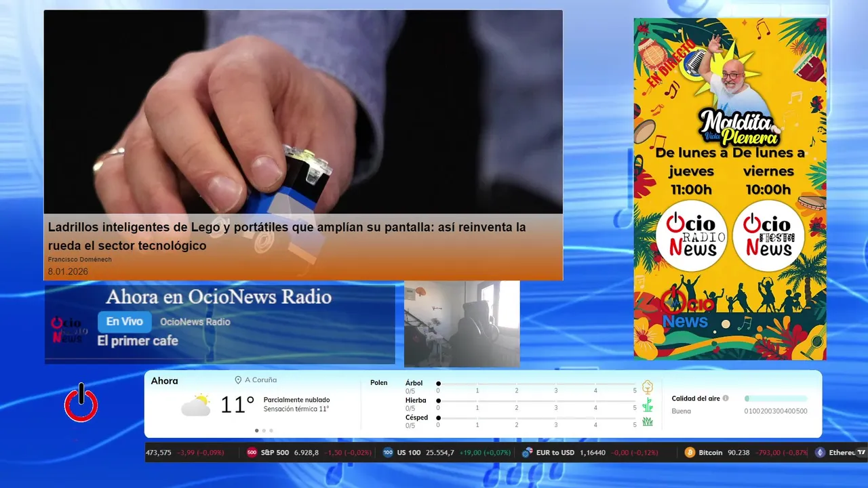Click the lawn (Césped) pollen icon
The width and height of the screenshot is (868, 488).
648,422
